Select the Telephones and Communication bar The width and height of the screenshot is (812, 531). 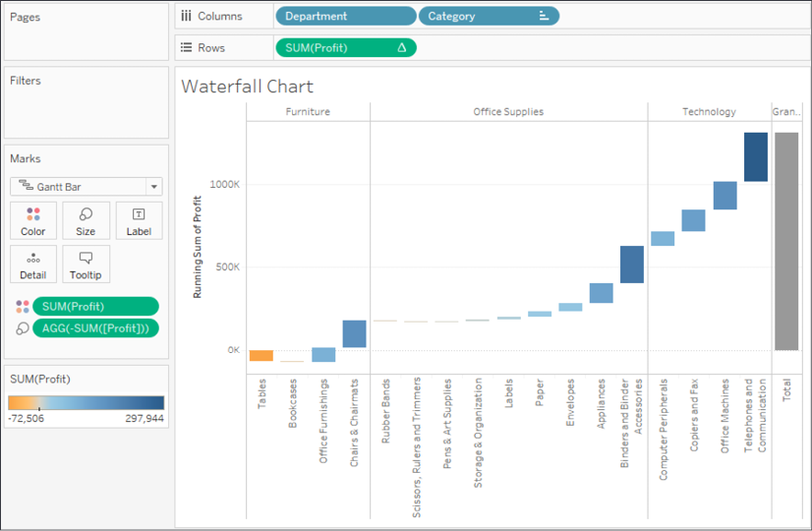click(756, 157)
